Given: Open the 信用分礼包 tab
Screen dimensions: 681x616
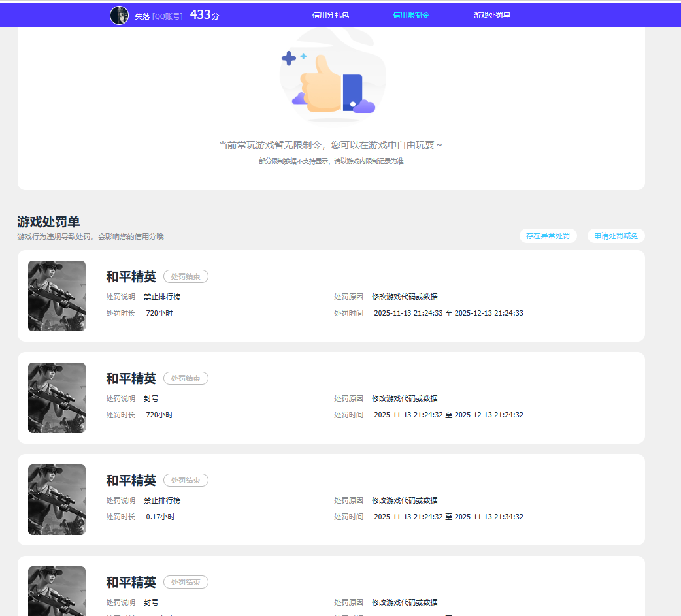Looking at the screenshot, I should coord(330,15).
